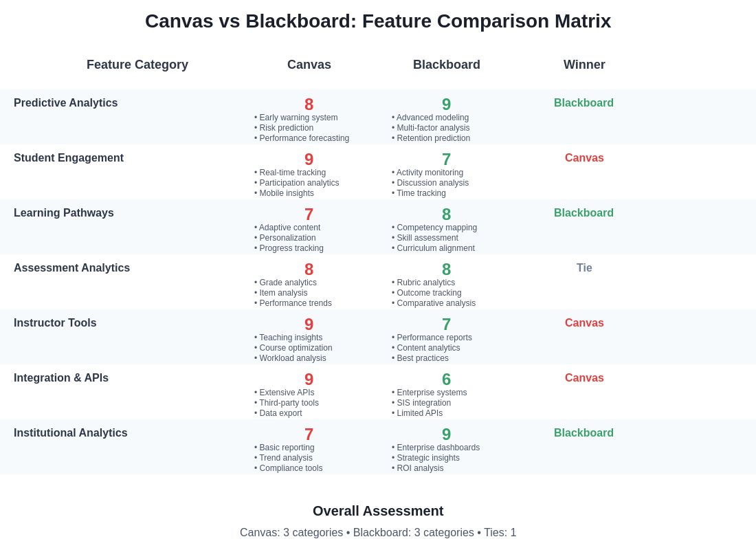
Task: Select the Predictive Analytics row label
Action: [66, 103]
